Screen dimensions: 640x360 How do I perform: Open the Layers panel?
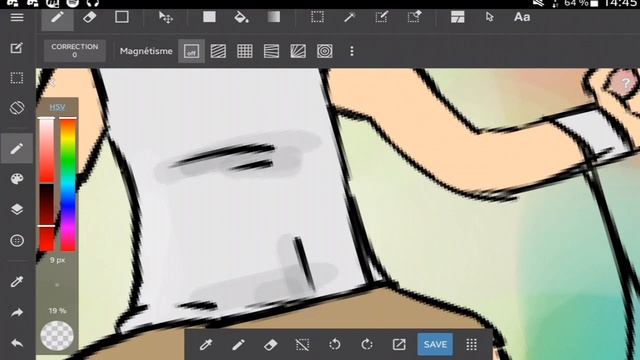coord(17,209)
